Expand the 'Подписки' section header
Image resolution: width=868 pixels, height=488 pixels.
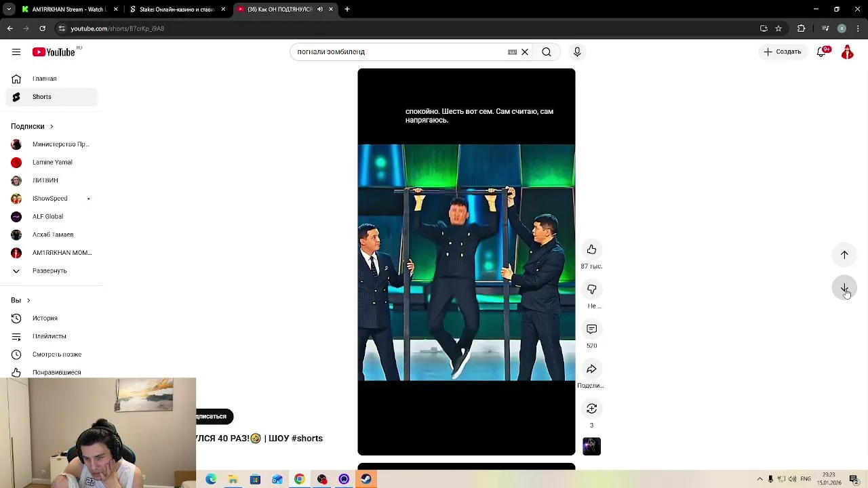click(x=32, y=127)
